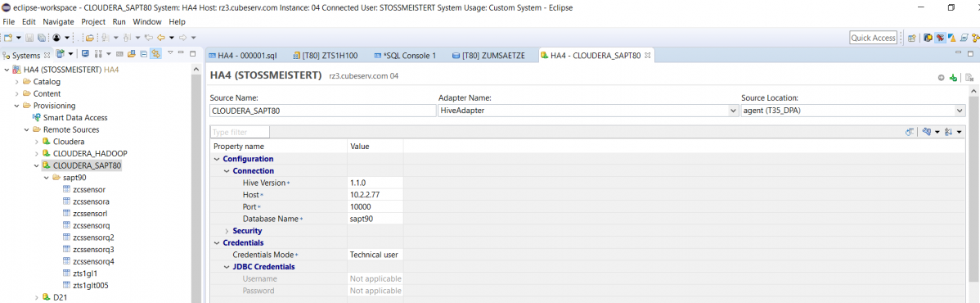Click Collapse All icon in Systems view

[144, 54]
